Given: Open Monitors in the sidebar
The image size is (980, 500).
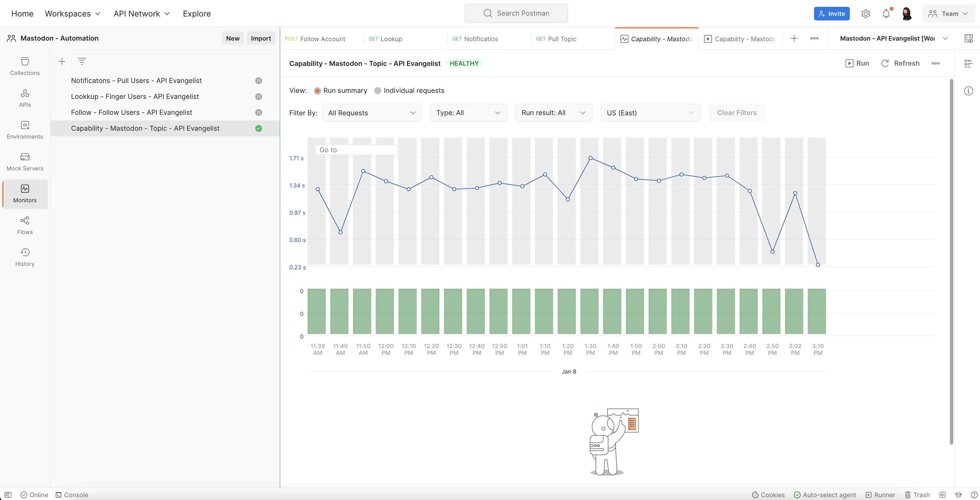Looking at the screenshot, I should click(25, 194).
